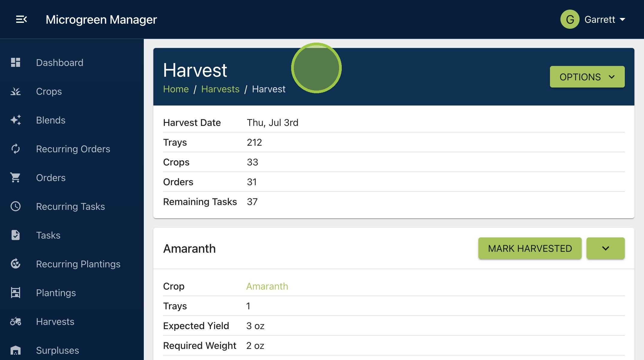This screenshot has height=360, width=644.
Task: Open the OPTIONS dropdown
Action: pyautogui.click(x=587, y=77)
